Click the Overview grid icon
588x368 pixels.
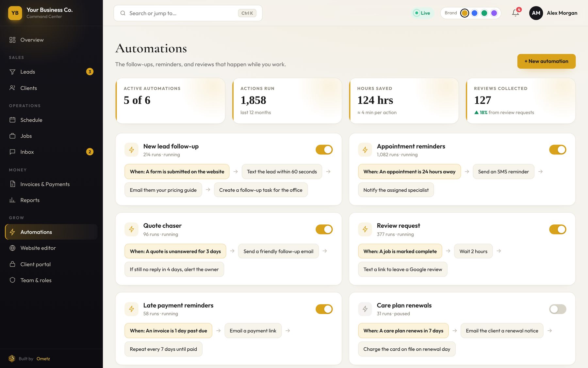click(12, 40)
